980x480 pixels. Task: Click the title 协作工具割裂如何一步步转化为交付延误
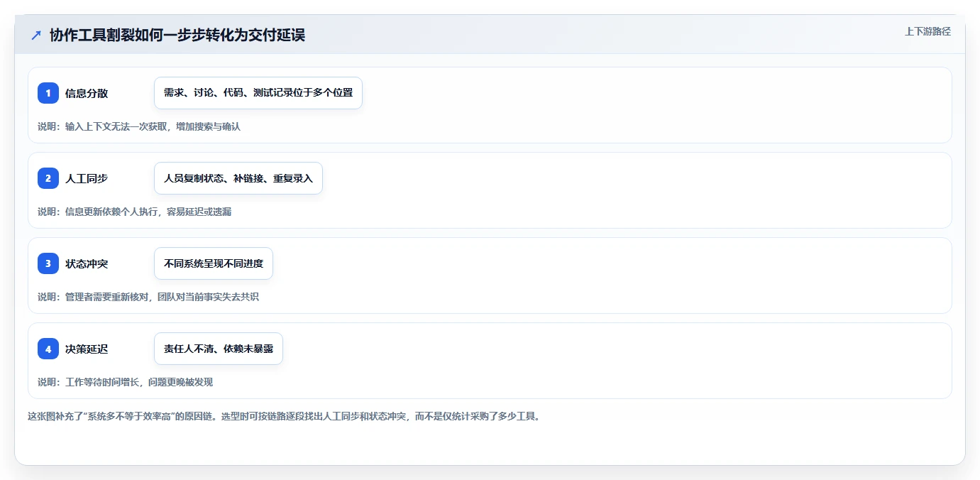177,35
